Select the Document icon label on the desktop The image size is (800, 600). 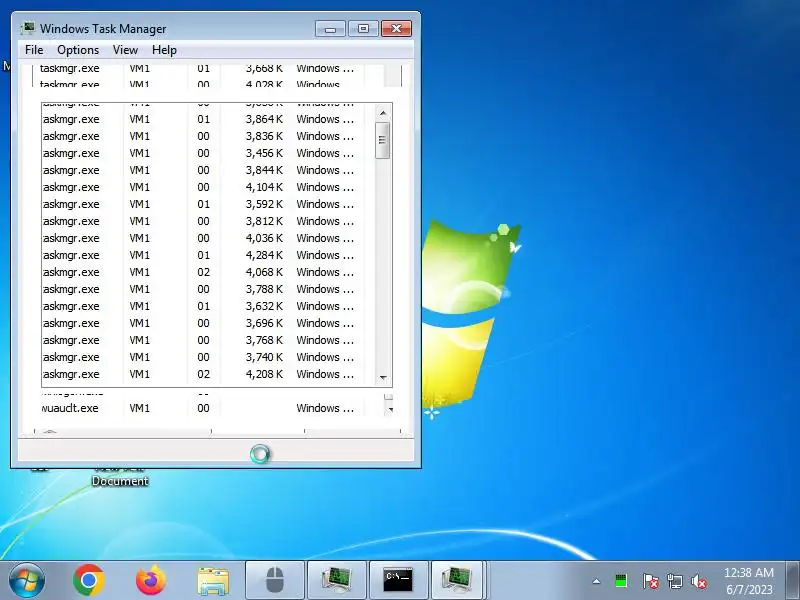point(120,481)
